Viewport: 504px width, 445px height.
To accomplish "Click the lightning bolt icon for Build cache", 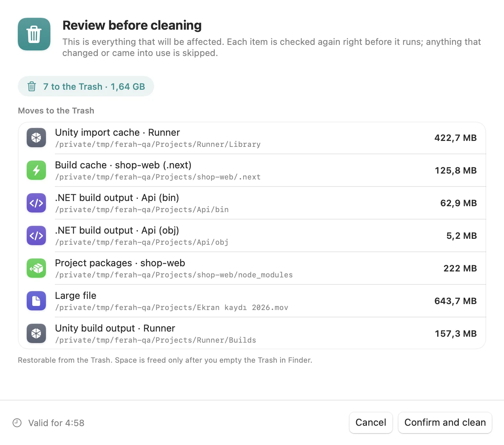I will click(36, 170).
